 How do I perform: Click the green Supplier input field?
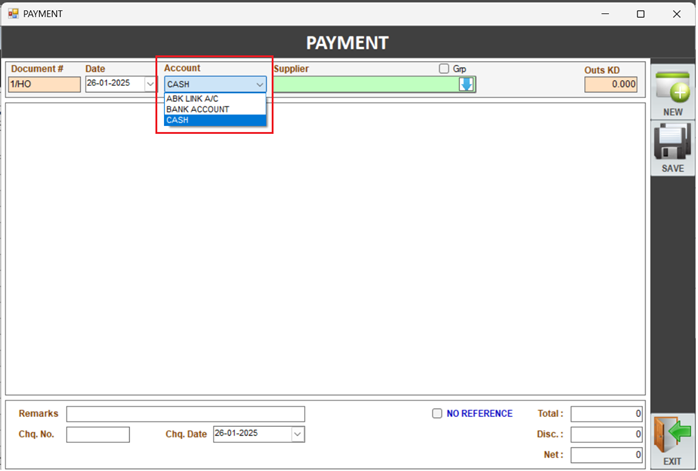366,84
